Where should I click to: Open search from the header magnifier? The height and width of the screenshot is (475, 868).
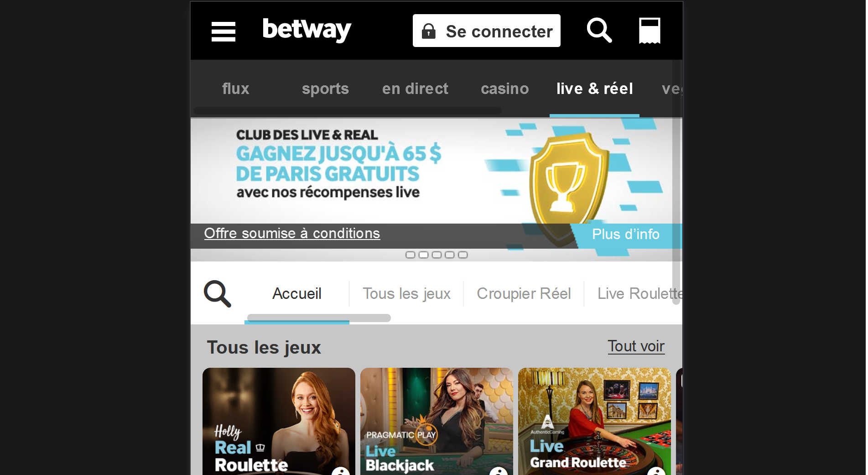[599, 31]
